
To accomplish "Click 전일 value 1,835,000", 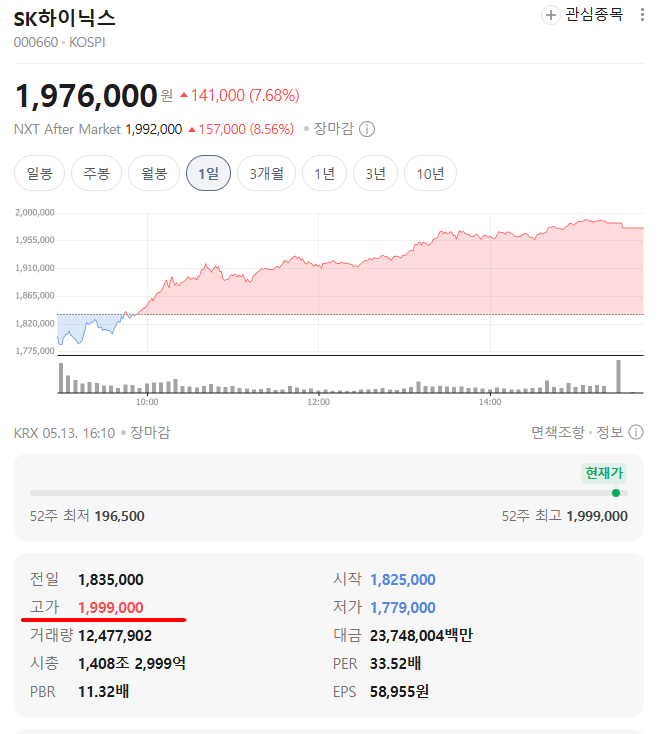I will point(111,580).
